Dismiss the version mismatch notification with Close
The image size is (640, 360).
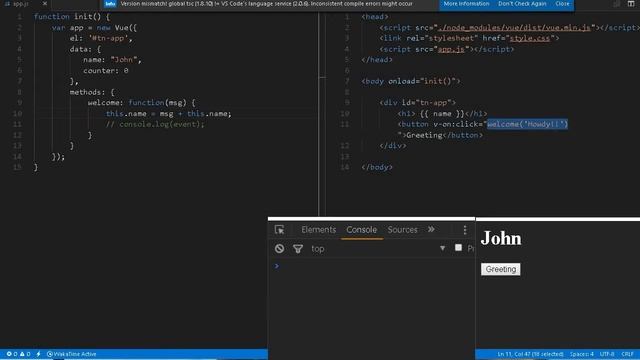[x=562, y=4]
